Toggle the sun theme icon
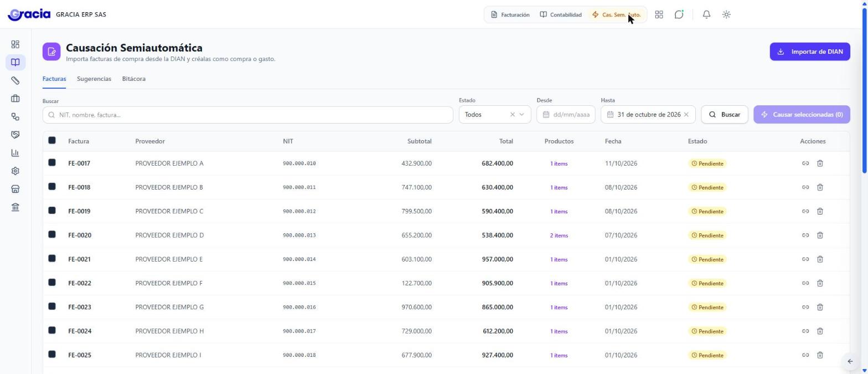Image resolution: width=868 pixels, height=374 pixels. point(726,15)
